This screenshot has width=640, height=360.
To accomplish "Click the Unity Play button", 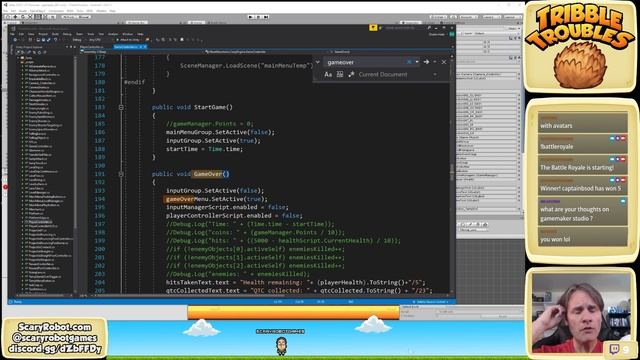I will [251, 17].
